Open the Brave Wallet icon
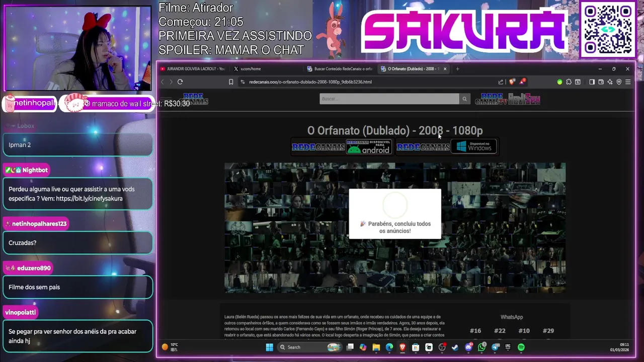Screen dimensions: 644x362 pyautogui.click(x=601, y=82)
